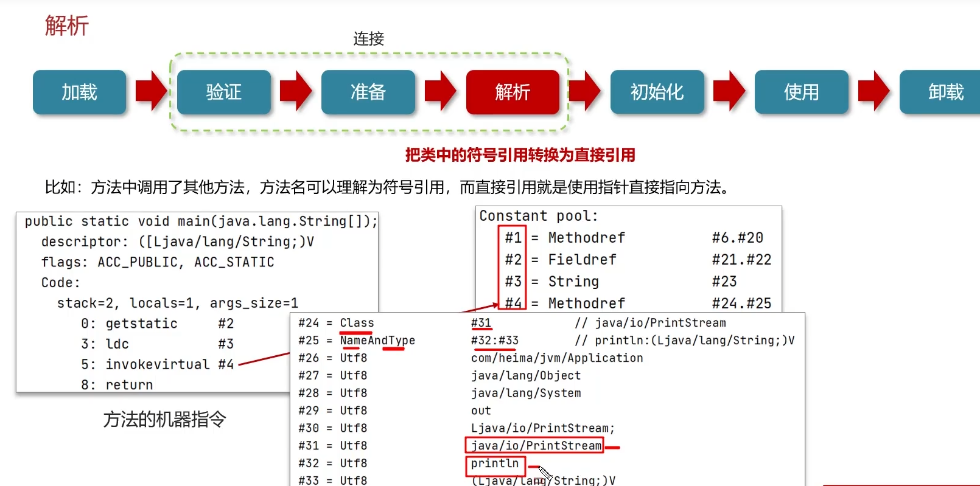This screenshot has width=980, height=486.
Task: Click constant pool row '#3 = String #23'
Action: 621,282
